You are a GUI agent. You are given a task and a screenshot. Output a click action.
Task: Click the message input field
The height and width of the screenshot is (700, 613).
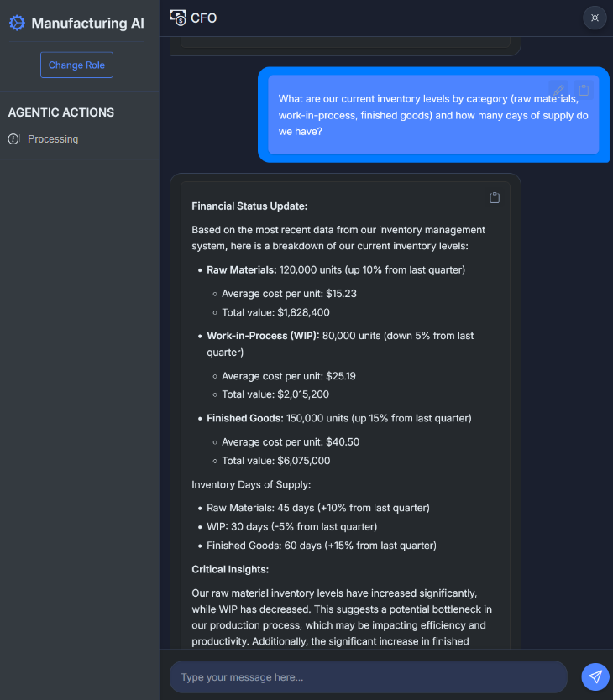click(x=368, y=676)
